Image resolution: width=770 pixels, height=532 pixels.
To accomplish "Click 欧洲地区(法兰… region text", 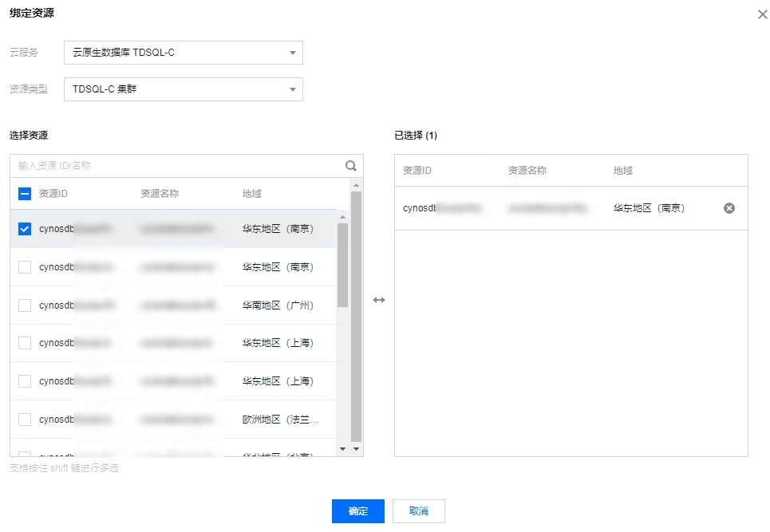I will 280,419.
